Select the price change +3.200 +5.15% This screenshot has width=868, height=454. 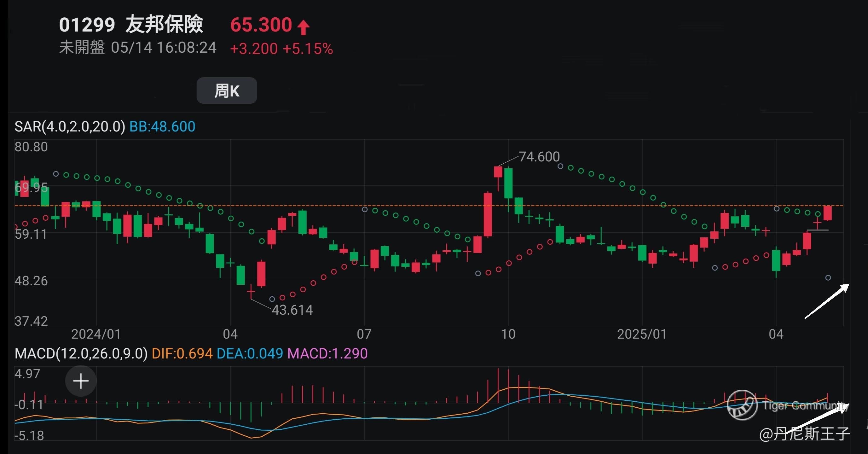click(x=281, y=49)
